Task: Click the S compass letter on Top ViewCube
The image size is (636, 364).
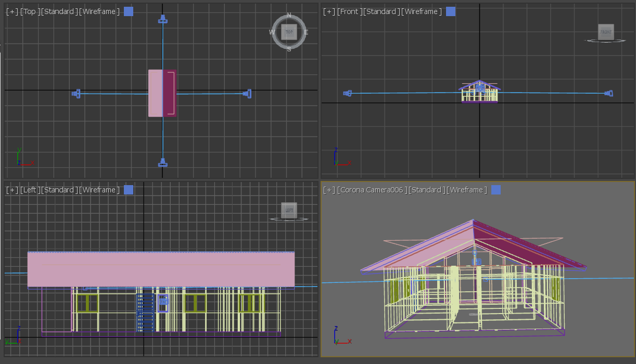Action: click(x=289, y=49)
